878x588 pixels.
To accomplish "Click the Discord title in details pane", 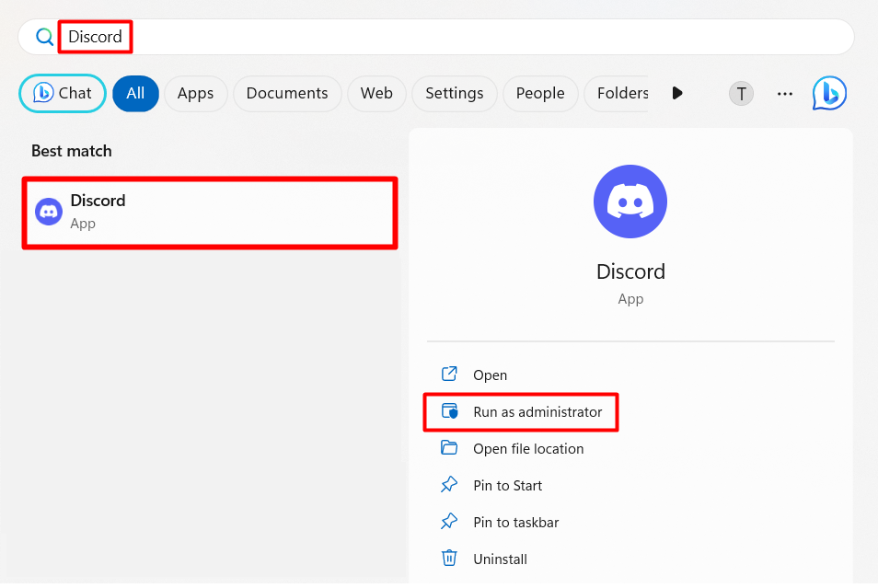I will click(630, 271).
